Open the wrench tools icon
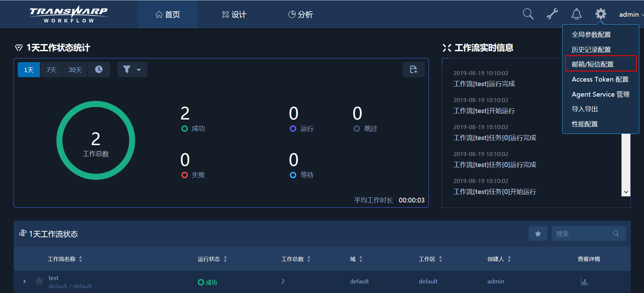 (552, 14)
